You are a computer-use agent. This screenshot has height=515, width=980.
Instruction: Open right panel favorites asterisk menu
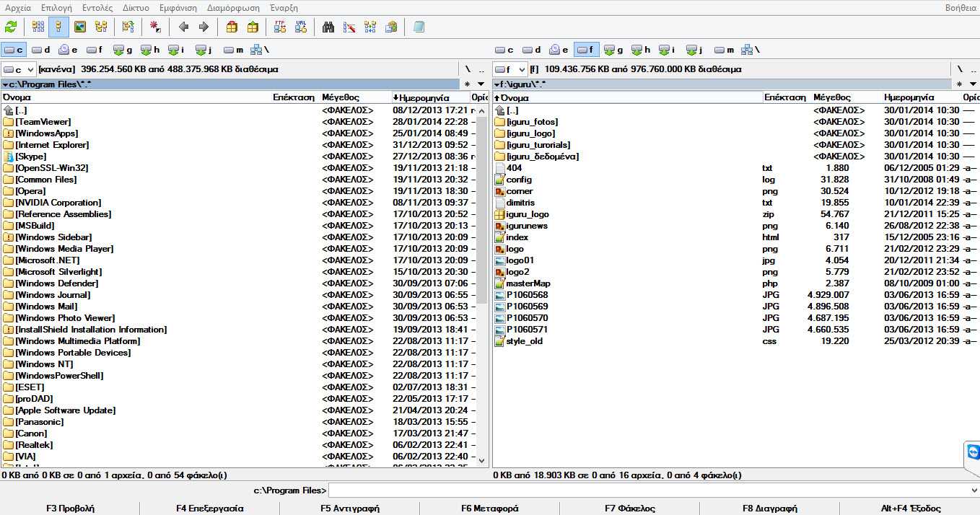point(959,84)
